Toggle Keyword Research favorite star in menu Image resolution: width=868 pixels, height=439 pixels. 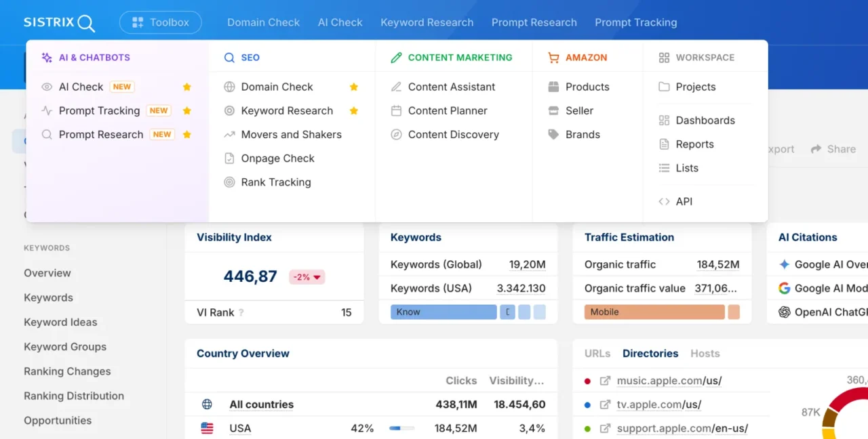(x=354, y=110)
